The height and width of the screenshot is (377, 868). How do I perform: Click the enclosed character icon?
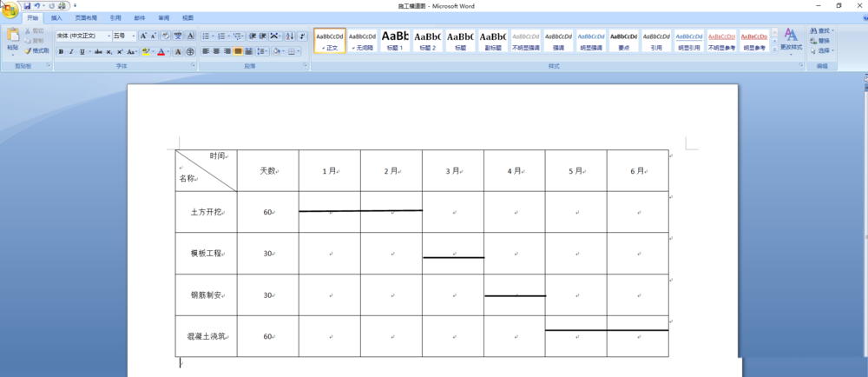[x=190, y=52]
